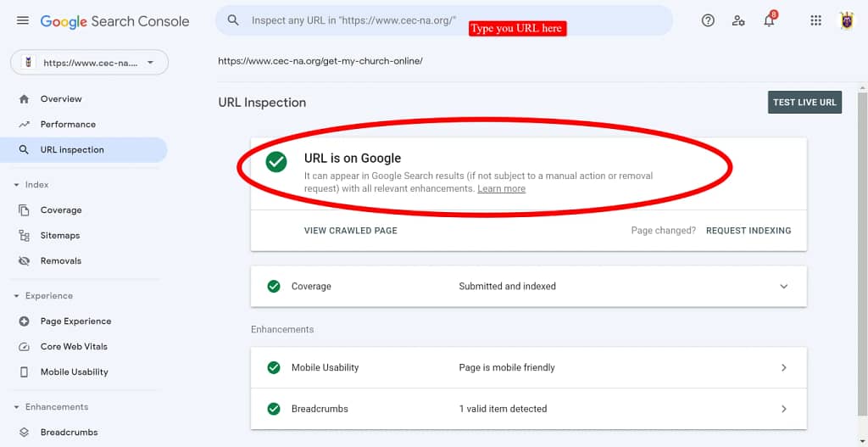Click the TEST LIVE URL button
868x447 pixels.
pos(805,103)
